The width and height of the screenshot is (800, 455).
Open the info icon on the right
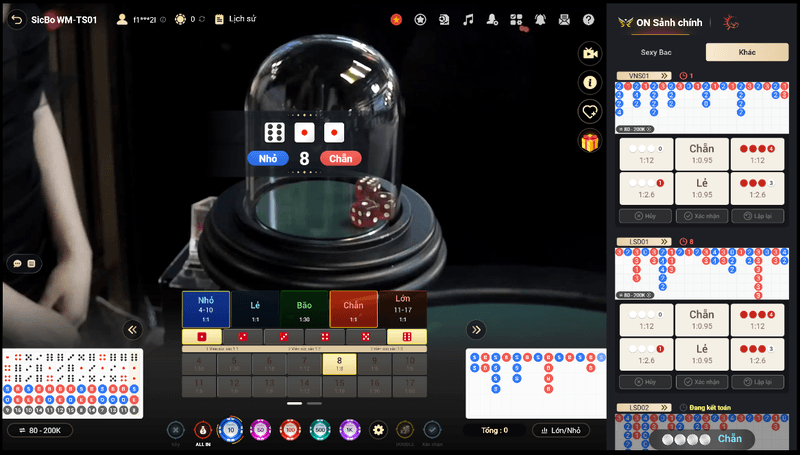coord(590,82)
